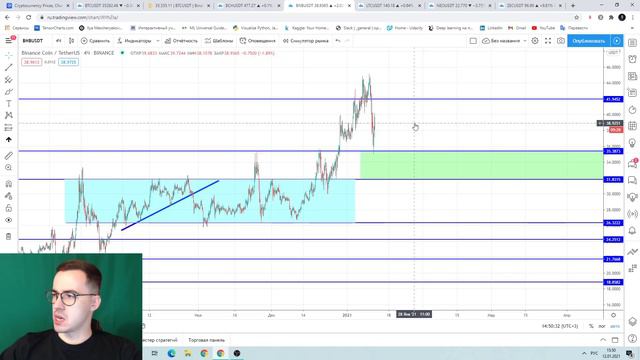
Task: Click the trash icon to remove drawings
Action: click(9, 236)
